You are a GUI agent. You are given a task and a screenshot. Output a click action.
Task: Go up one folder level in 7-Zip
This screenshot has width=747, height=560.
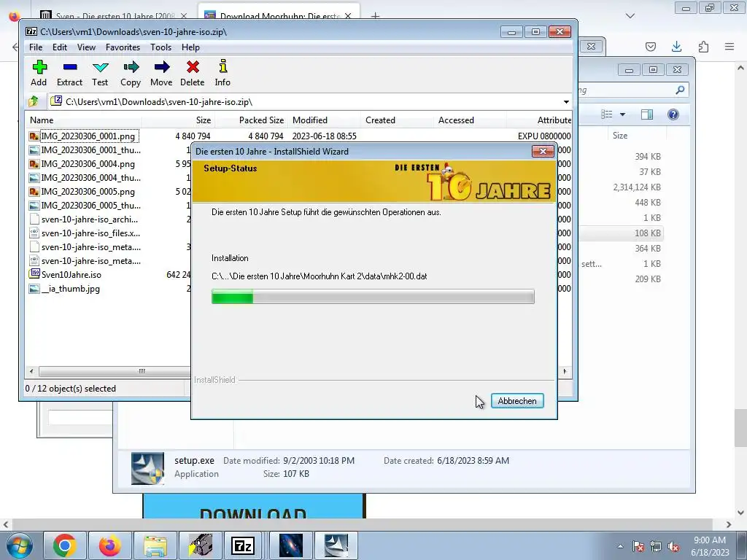[x=34, y=101]
